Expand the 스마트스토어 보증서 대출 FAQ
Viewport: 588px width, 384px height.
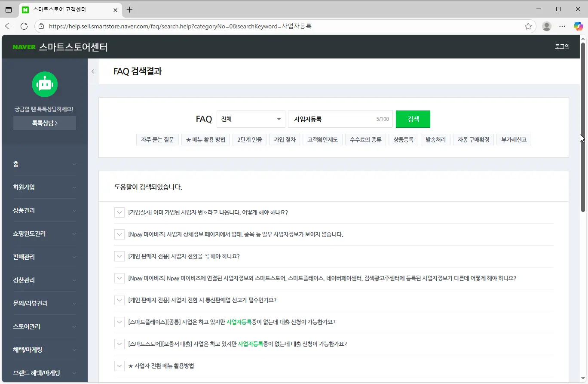tap(119, 344)
